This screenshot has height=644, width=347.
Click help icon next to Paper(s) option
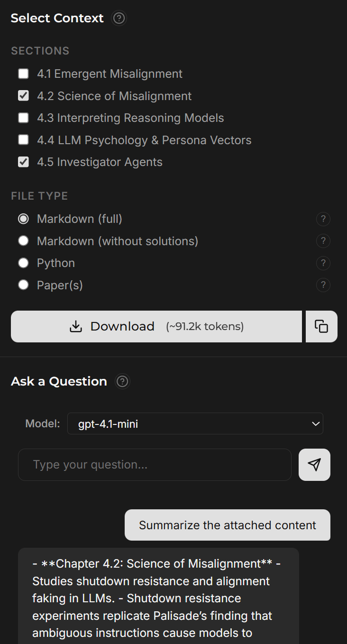point(323,285)
